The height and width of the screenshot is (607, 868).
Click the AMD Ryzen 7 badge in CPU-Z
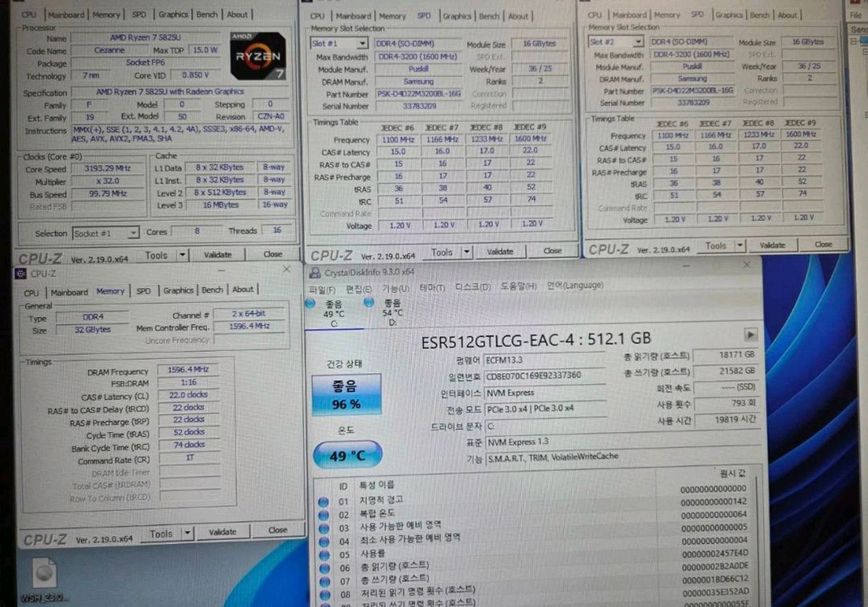click(258, 55)
